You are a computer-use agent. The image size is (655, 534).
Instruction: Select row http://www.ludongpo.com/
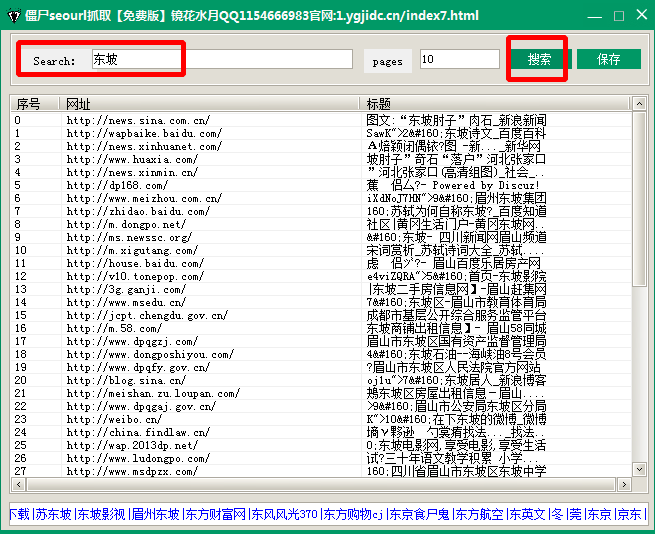point(321,458)
